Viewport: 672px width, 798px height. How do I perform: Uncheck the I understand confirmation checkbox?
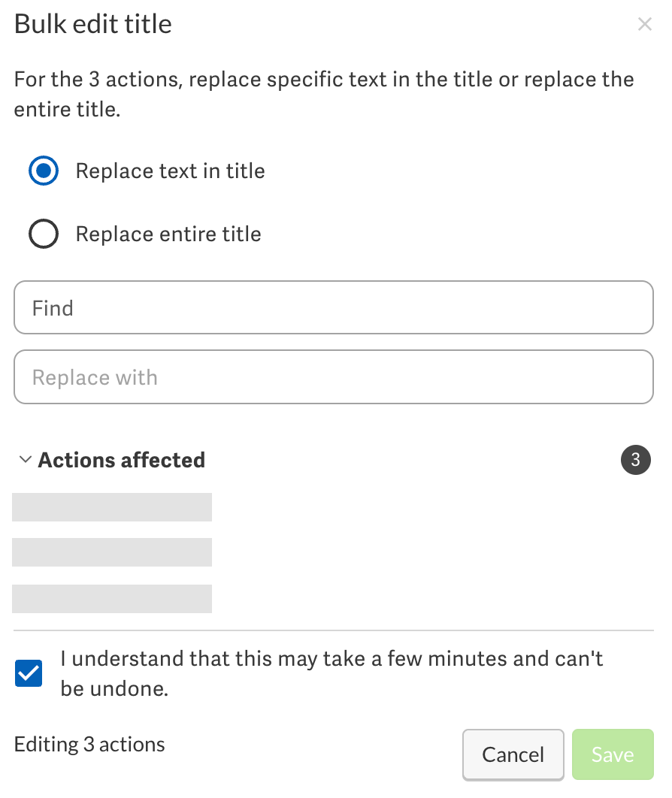pyautogui.click(x=29, y=673)
